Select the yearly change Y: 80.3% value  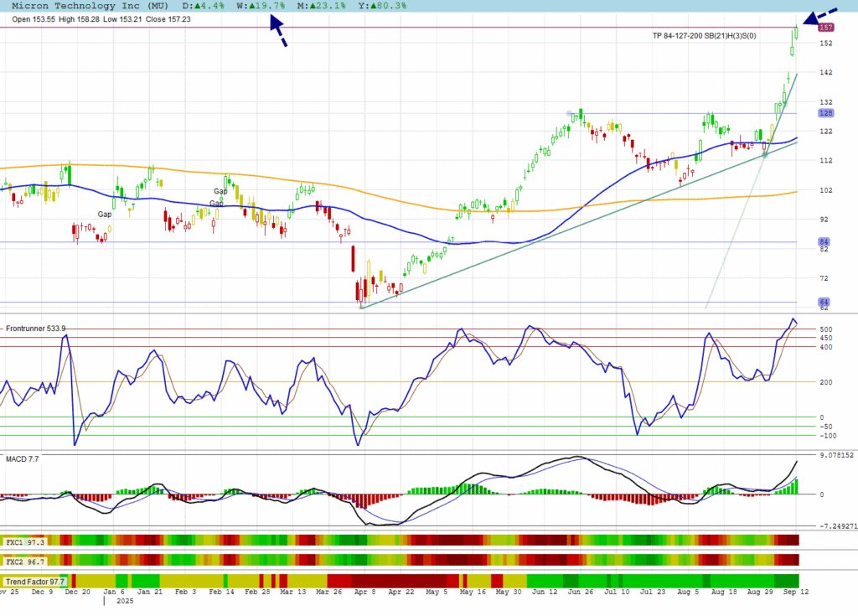pyautogui.click(x=382, y=6)
